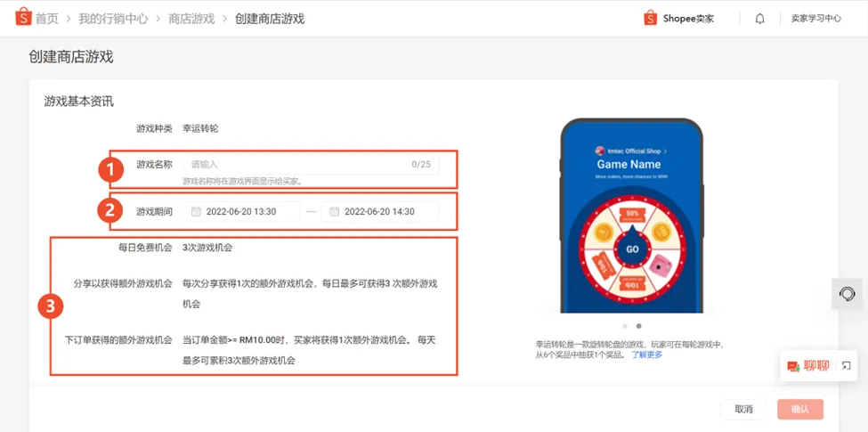Open the notification bell
Image resolution: width=868 pixels, height=432 pixels.
click(760, 19)
